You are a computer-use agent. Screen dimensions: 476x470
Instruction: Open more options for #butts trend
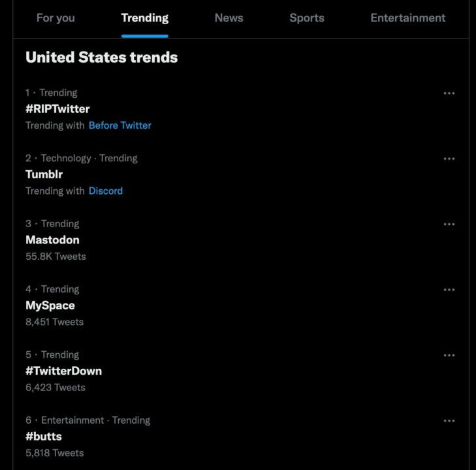[x=449, y=420]
